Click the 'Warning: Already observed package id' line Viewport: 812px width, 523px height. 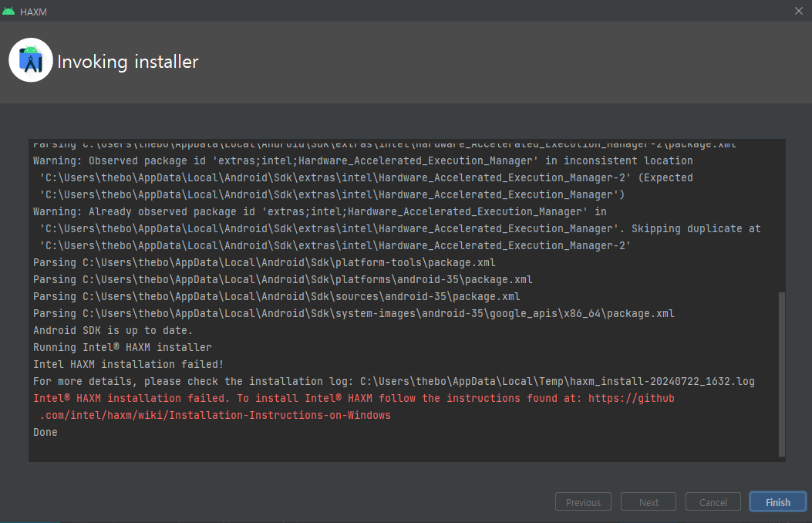[319, 212]
